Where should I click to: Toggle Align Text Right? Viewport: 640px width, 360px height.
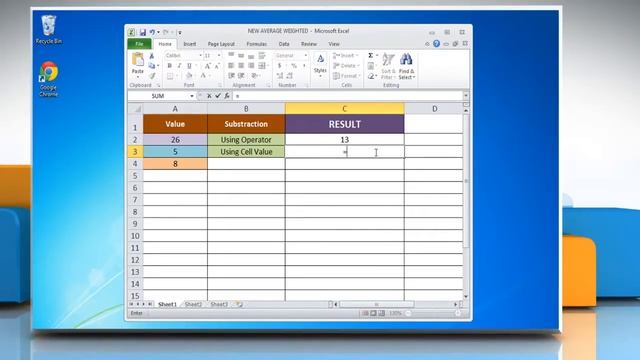251,66
